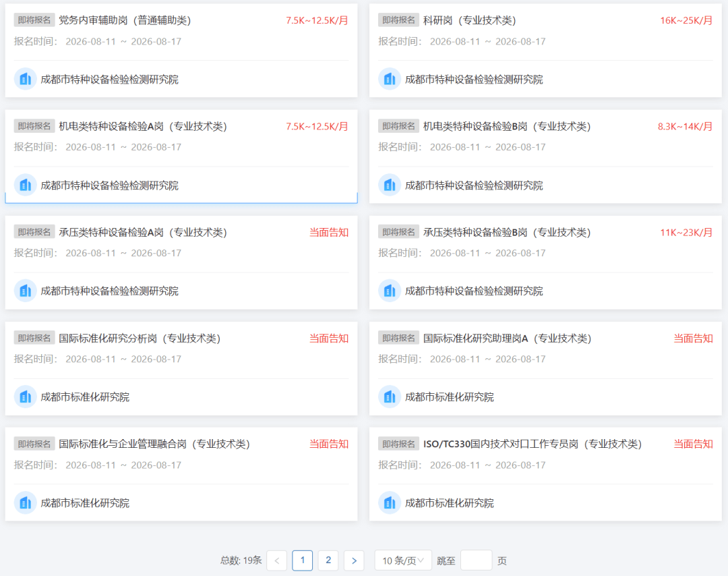
Task: Click building icon in 承压类特种设备检验B岗 card
Action: click(390, 291)
